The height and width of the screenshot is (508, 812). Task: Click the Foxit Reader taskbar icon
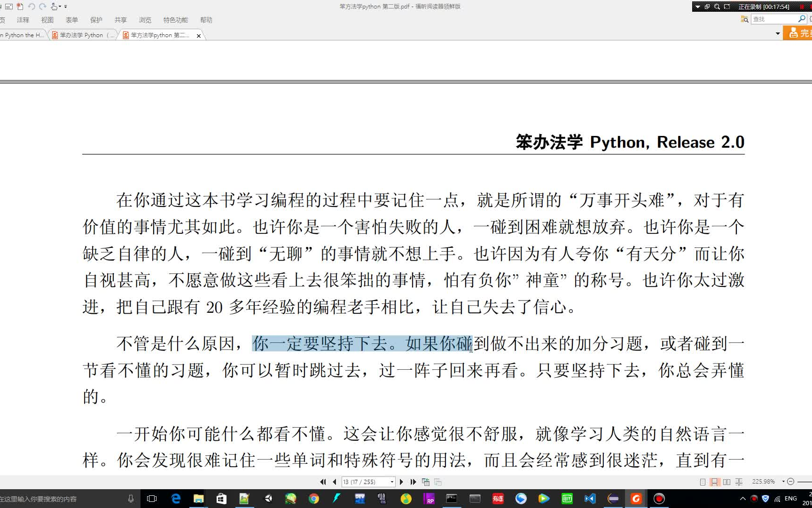click(636, 499)
